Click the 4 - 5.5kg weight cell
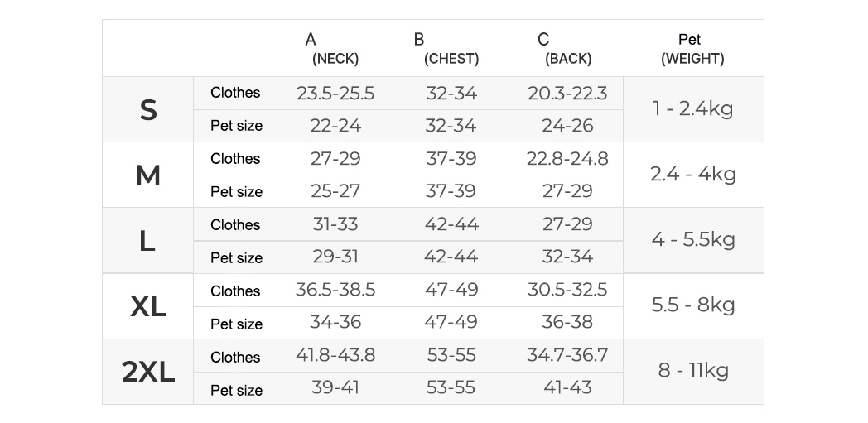This screenshot has height=423, width=868. point(692,239)
